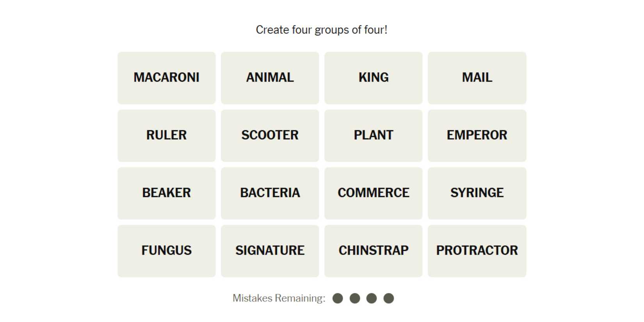Viewport: 644px width, 322px height.
Task: Choose the COMMERCE tile
Action: [373, 193]
